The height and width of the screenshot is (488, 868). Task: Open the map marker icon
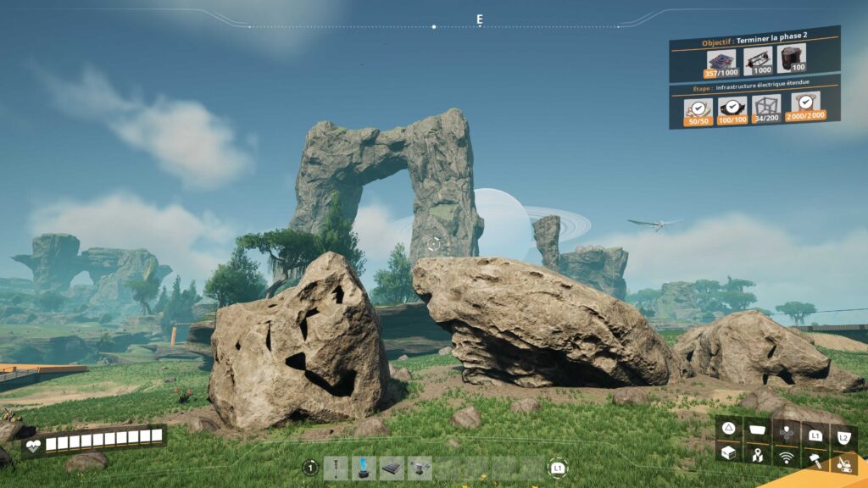point(757,457)
